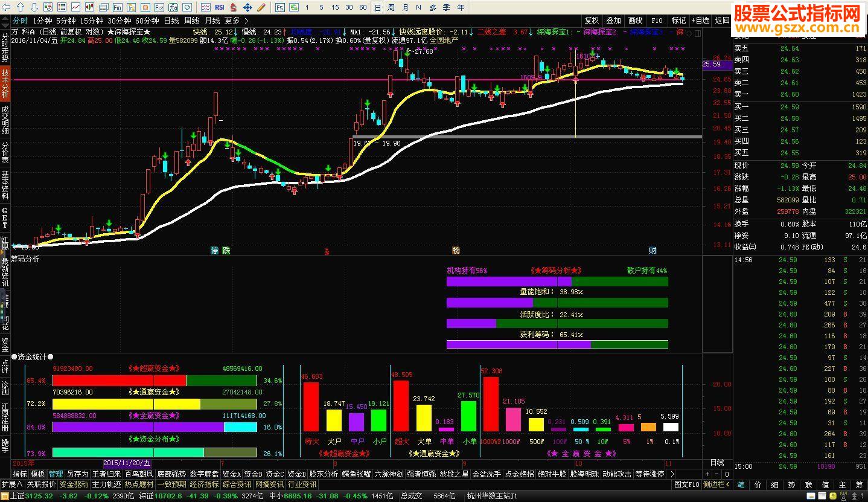Click the red dollar sign icon
Viewport: 868px width, 502px height.
[234, 7]
